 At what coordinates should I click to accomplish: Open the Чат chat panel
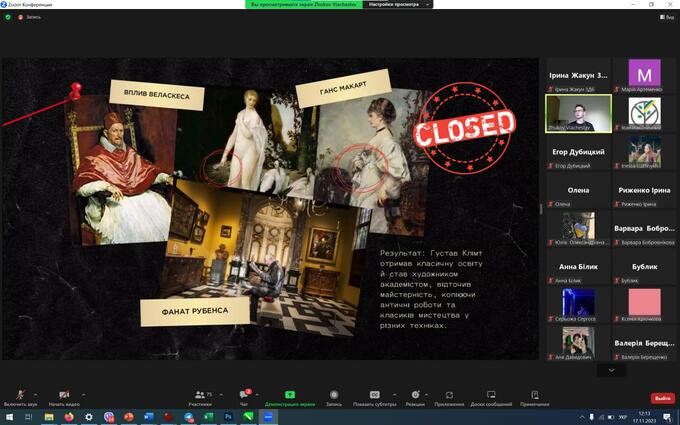click(x=245, y=398)
